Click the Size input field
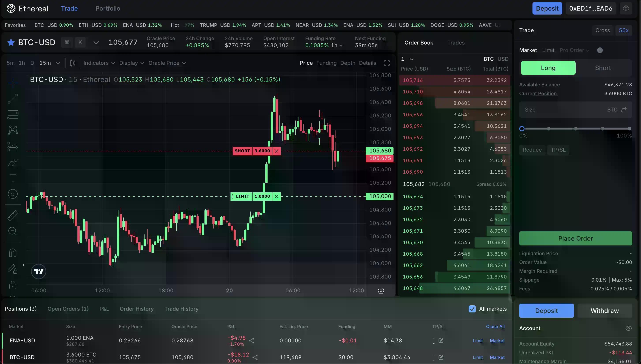This screenshot has height=364, width=641. click(563, 110)
